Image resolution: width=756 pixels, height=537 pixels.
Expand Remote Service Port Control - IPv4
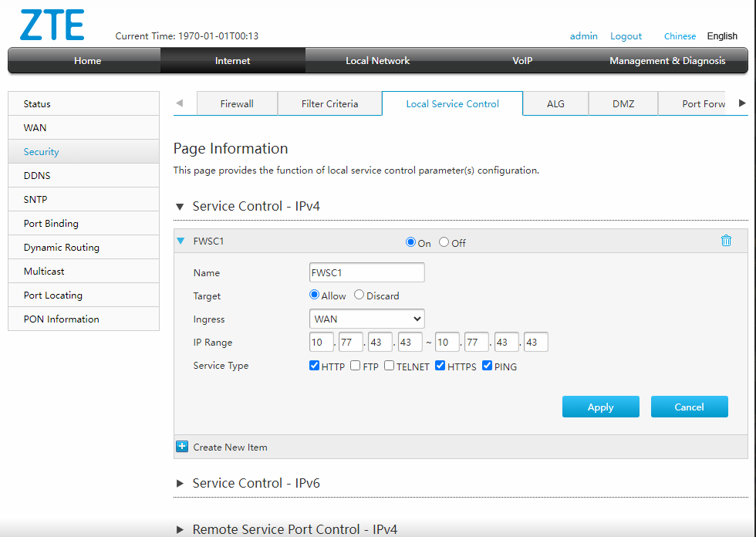180,529
